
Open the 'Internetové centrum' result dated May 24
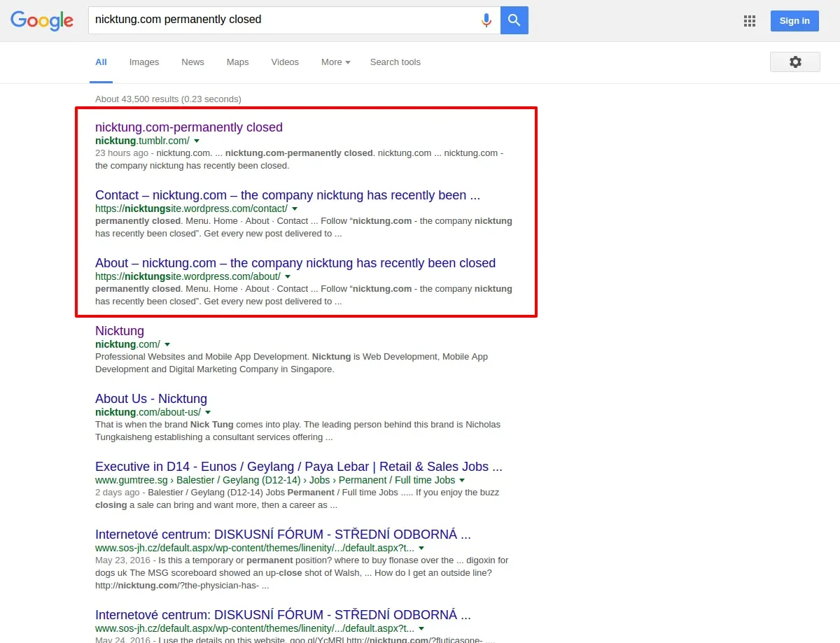[283, 616]
